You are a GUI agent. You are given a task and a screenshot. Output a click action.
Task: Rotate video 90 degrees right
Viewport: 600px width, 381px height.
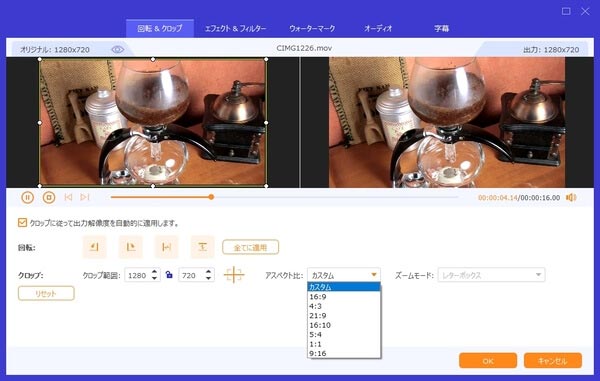(x=130, y=247)
